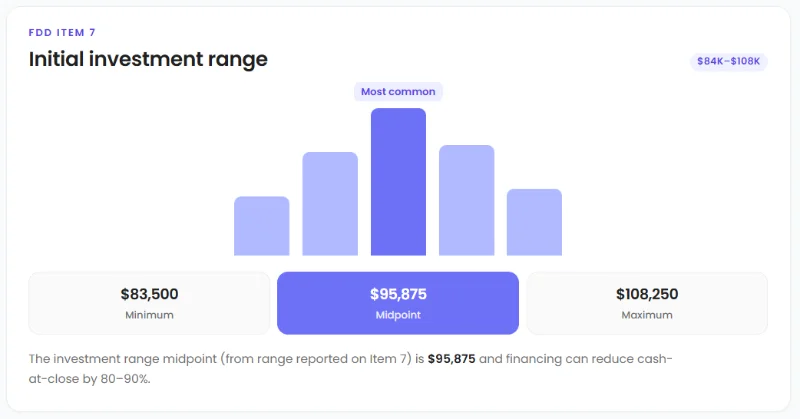This screenshot has width=800, height=419.
Task: Click the bold $95,875 in description
Action: click(452, 359)
